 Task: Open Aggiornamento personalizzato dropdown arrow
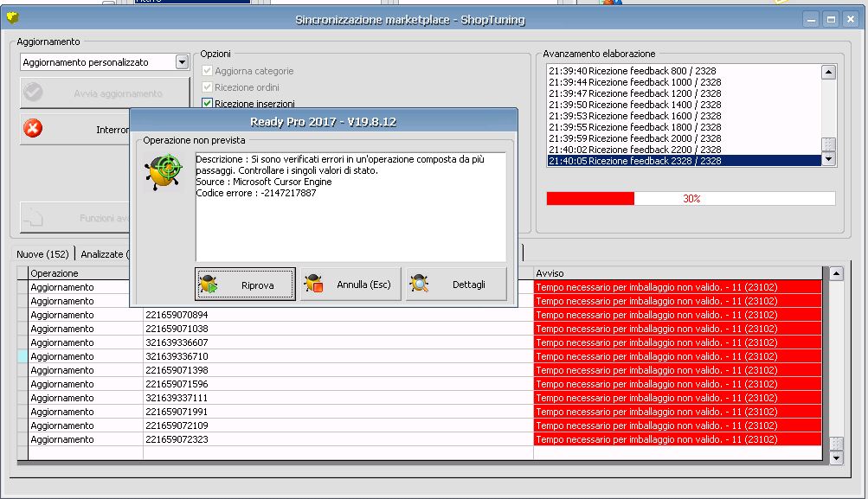[x=182, y=62]
